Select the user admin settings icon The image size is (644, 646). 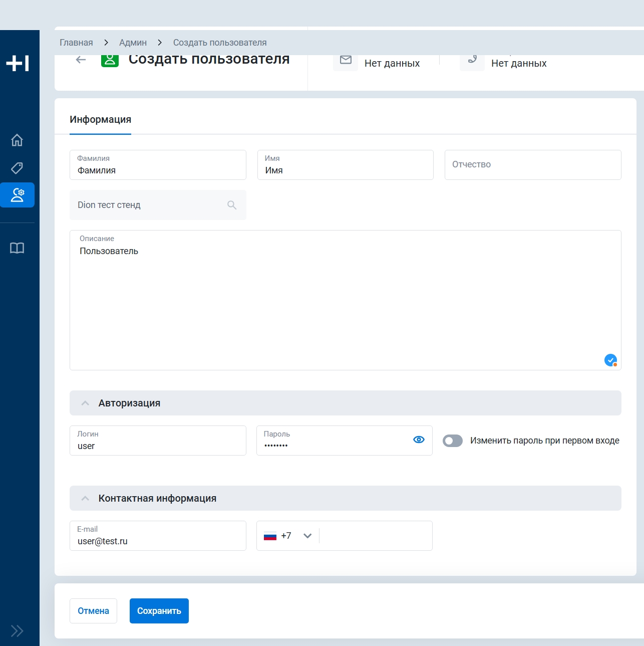tap(18, 195)
